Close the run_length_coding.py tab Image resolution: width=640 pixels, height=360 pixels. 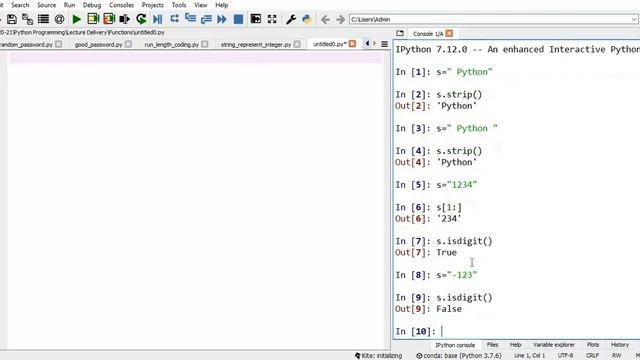(204, 44)
